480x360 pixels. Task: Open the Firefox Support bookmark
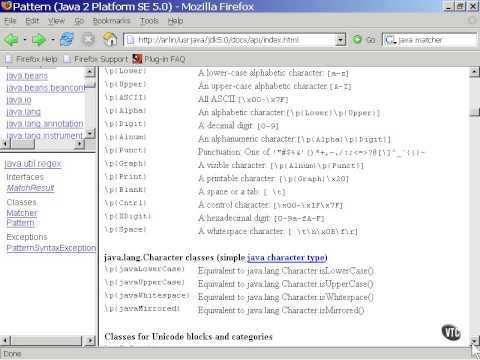[x=101, y=59]
